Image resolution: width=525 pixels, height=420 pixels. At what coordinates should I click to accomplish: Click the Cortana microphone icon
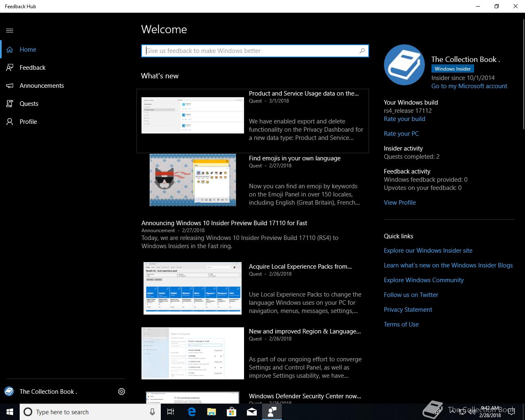[153, 412]
